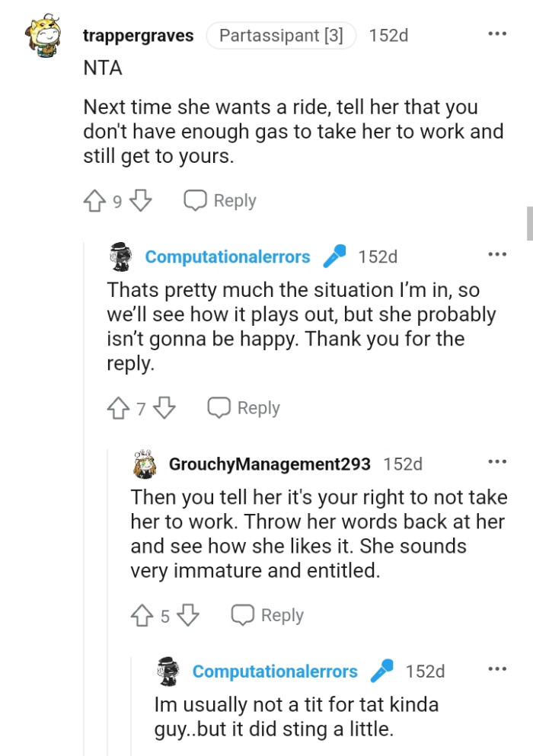
Task: Open Computationalerrors' profile via username link
Action: click(x=227, y=256)
